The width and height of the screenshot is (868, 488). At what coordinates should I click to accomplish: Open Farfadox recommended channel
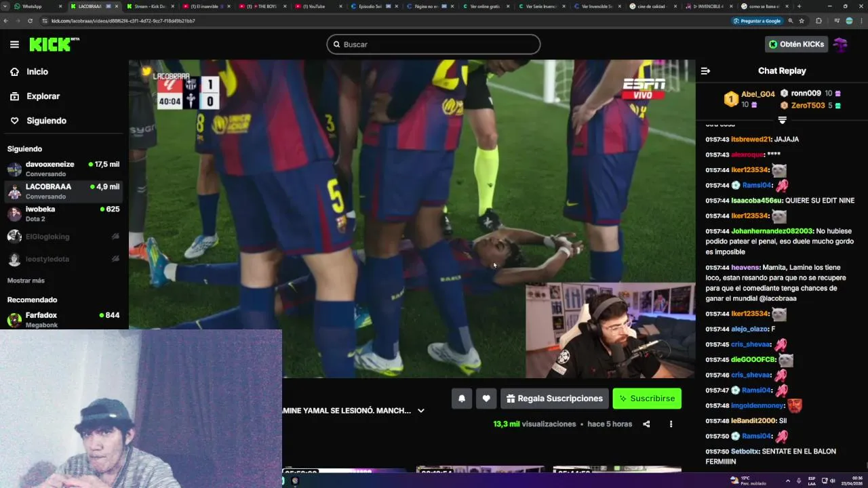[x=64, y=319]
